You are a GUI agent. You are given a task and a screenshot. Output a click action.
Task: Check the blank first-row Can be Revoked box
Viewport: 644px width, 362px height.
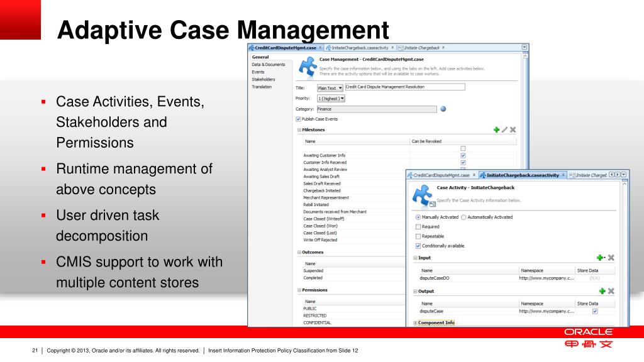463,148
